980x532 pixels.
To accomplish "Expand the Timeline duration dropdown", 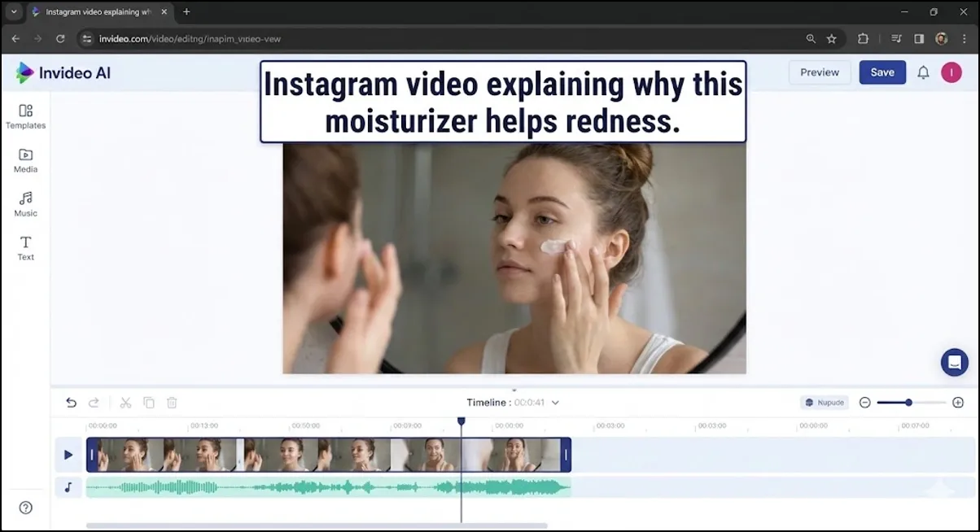I will [x=555, y=402].
